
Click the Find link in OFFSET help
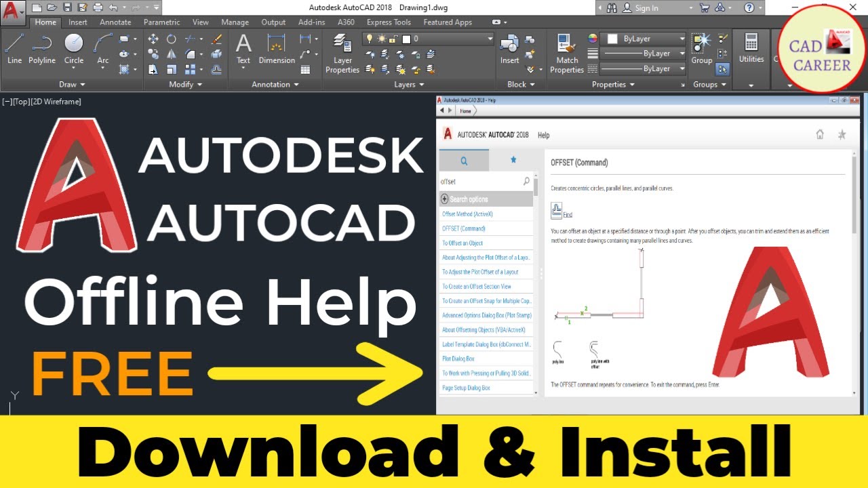(568, 214)
